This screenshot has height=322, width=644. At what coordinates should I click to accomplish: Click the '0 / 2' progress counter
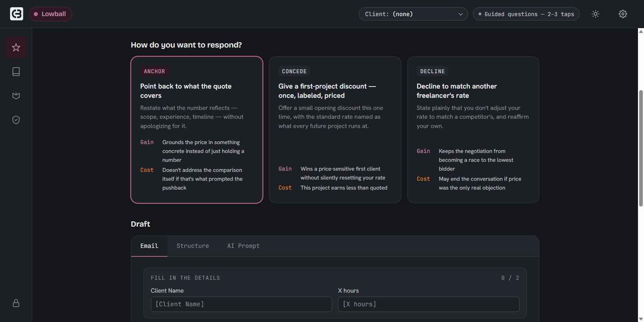510,278
